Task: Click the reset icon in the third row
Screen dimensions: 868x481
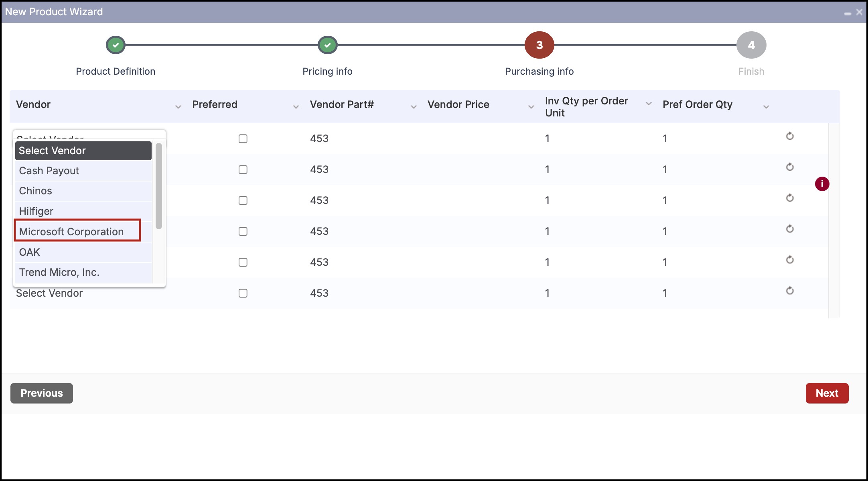Action: coord(790,198)
